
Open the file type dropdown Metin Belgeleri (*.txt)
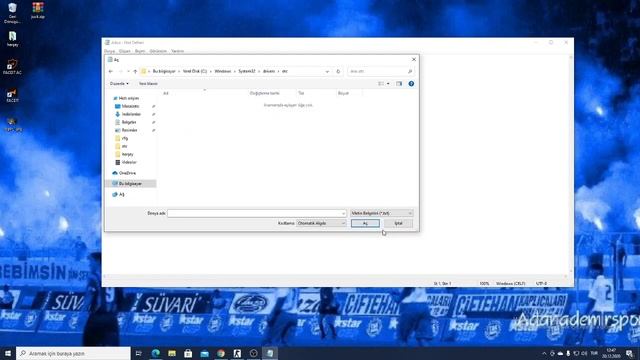click(x=382, y=213)
